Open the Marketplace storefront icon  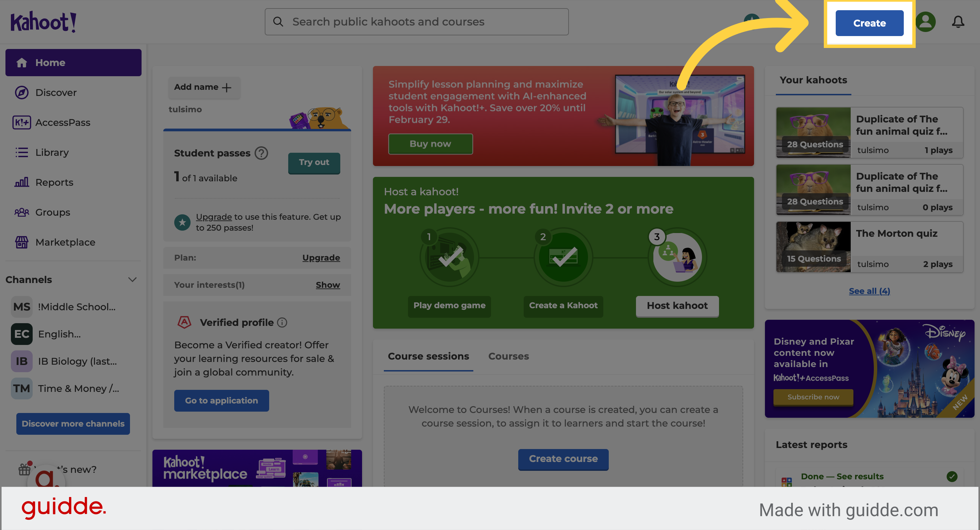pos(22,242)
